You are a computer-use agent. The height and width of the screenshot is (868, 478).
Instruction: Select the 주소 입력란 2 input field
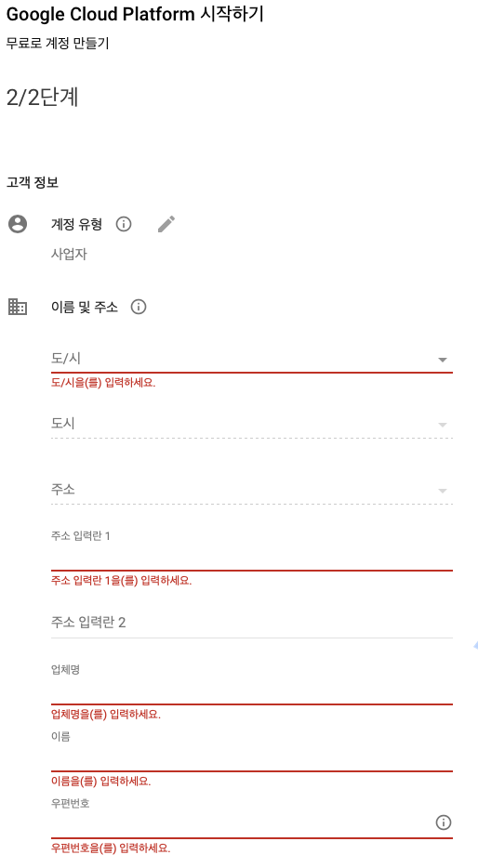point(251,623)
